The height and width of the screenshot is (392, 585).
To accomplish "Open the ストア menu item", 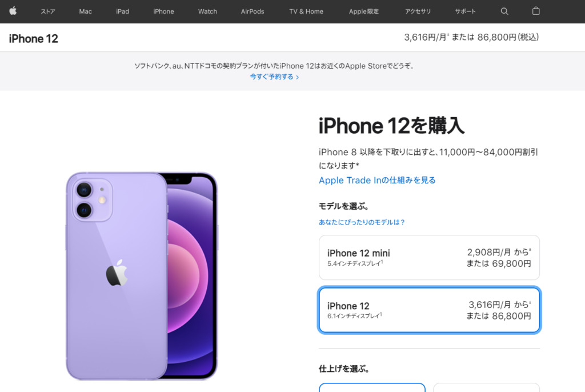I will click(48, 11).
